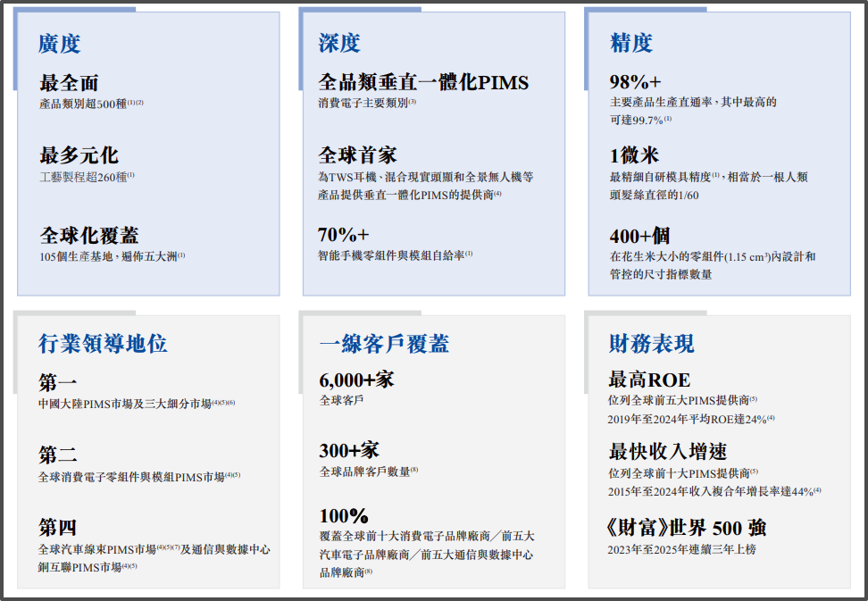Viewport: 868px width, 601px height.
Task: Click the 全球化覆蓋 headline
Action: pyautogui.click(x=88, y=235)
